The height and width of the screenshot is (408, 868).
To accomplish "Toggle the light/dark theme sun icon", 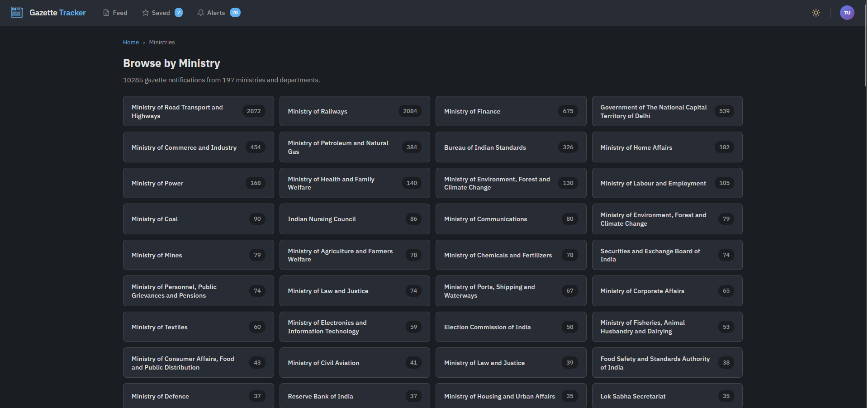I will pos(816,13).
